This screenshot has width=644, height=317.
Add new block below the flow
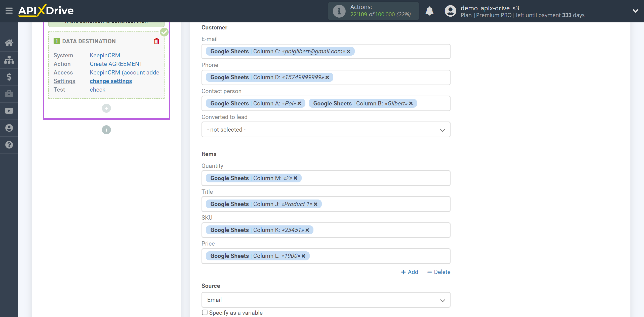click(106, 130)
